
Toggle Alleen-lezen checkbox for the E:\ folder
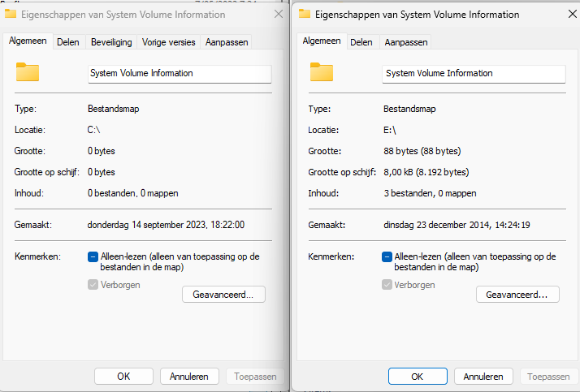point(387,256)
